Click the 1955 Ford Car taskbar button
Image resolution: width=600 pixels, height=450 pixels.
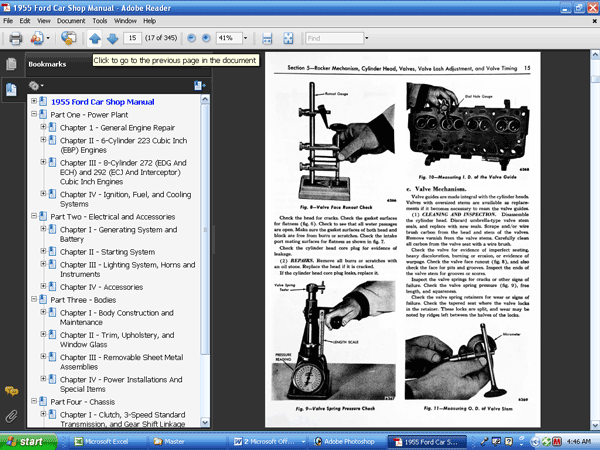(427, 442)
